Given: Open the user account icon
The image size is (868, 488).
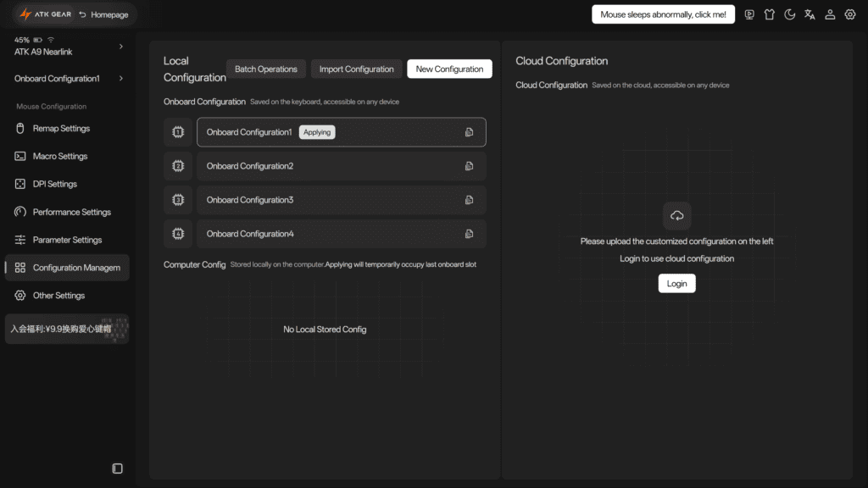Looking at the screenshot, I should [x=830, y=14].
